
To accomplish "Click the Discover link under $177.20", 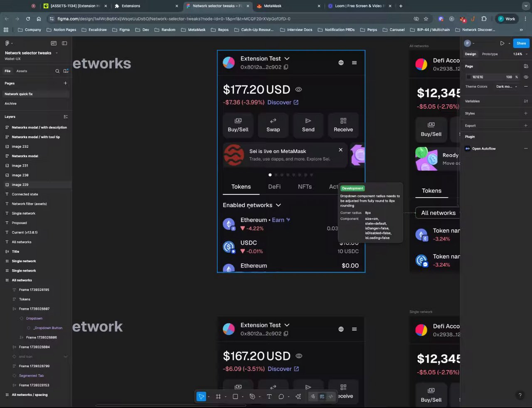I will click(x=283, y=102).
